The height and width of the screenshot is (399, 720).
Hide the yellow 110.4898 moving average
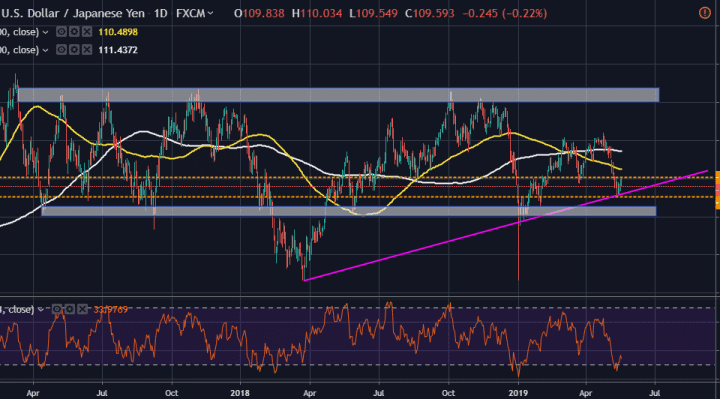[x=61, y=32]
